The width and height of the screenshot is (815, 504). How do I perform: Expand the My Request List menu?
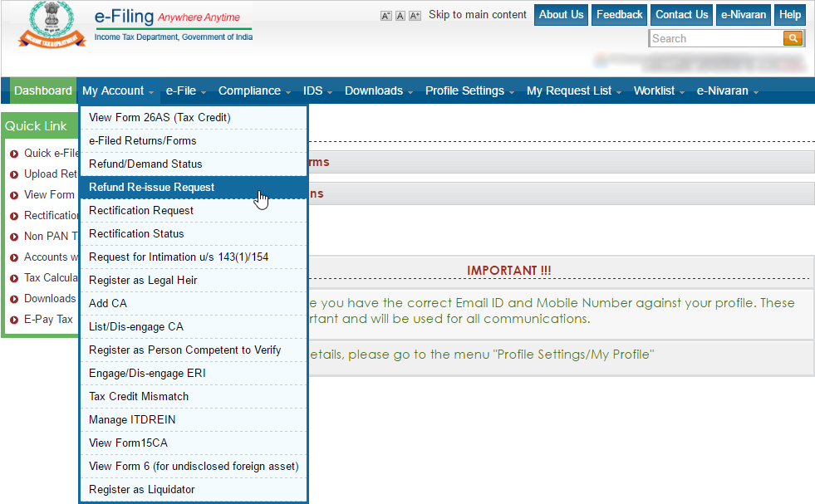pyautogui.click(x=574, y=91)
